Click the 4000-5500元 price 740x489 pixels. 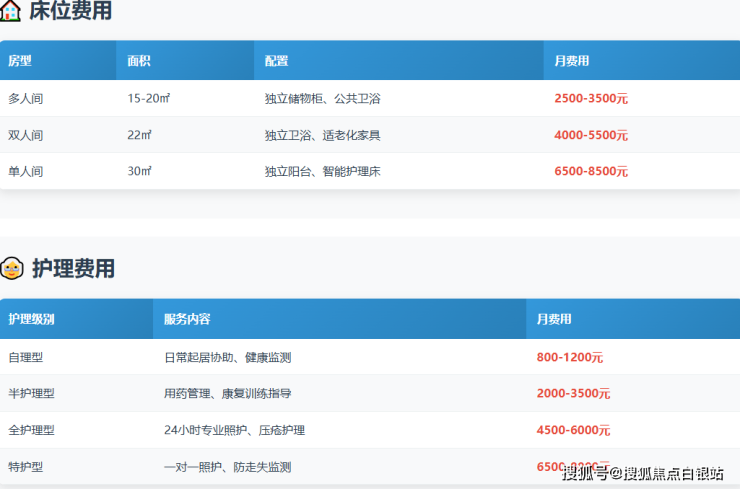point(591,135)
